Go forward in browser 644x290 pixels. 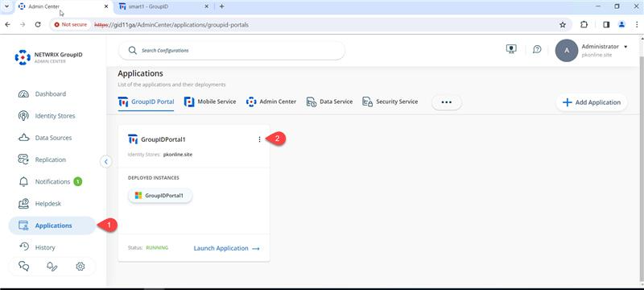coord(23,25)
